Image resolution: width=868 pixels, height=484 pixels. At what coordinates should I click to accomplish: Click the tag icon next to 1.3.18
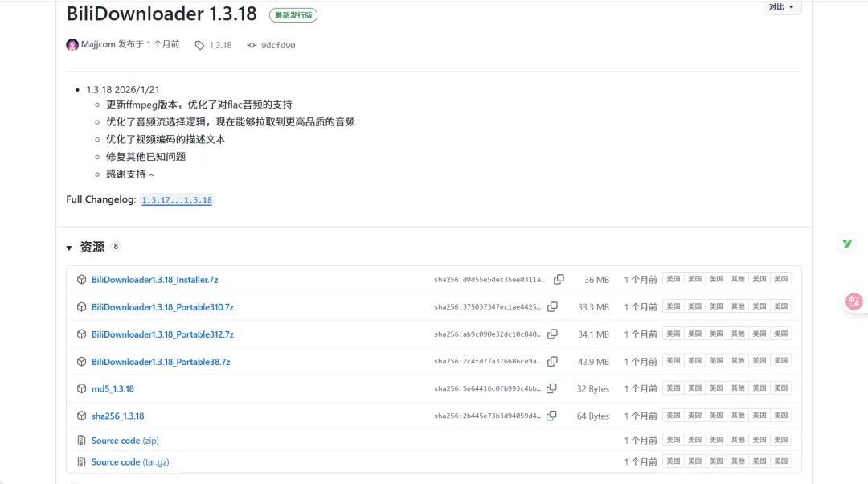point(200,45)
